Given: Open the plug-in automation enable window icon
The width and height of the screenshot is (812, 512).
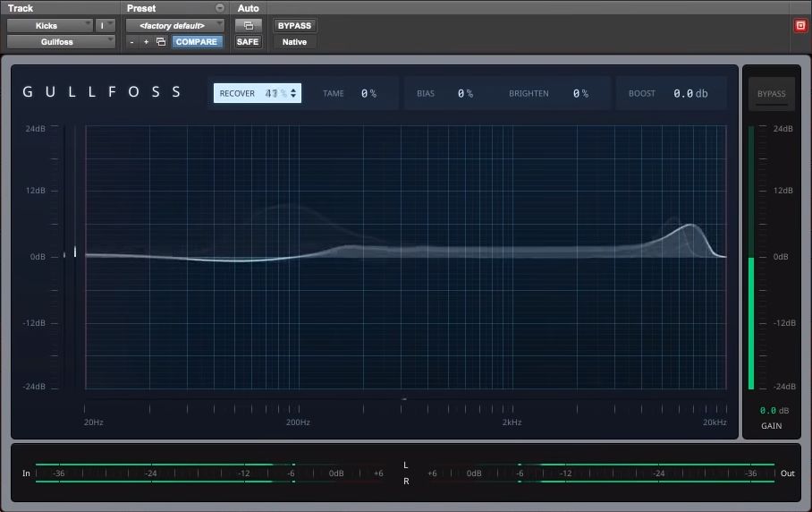Looking at the screenshot, I should pyautogui.click(x=248, y=26).
